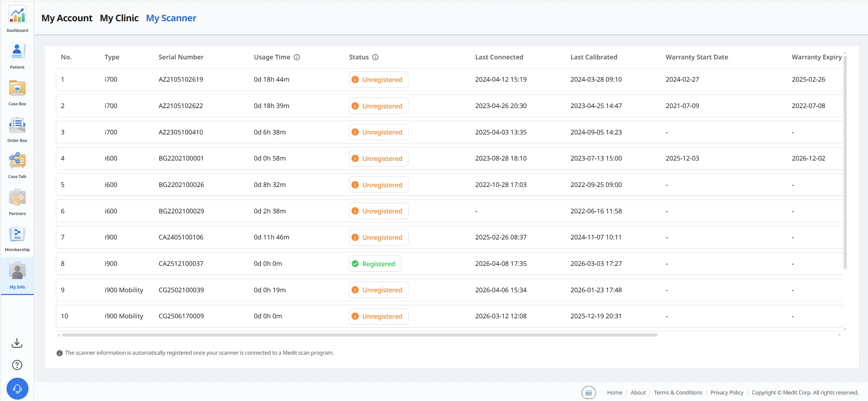This screenshot has width=868, height=401.
Task: Click the DNV certification badge in footer
Action: point(589,392)
